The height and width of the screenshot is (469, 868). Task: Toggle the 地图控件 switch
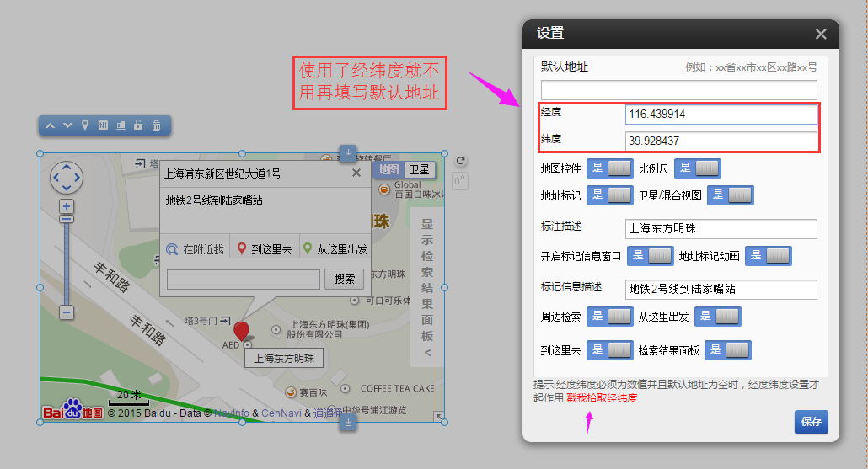tap(609, 168)
